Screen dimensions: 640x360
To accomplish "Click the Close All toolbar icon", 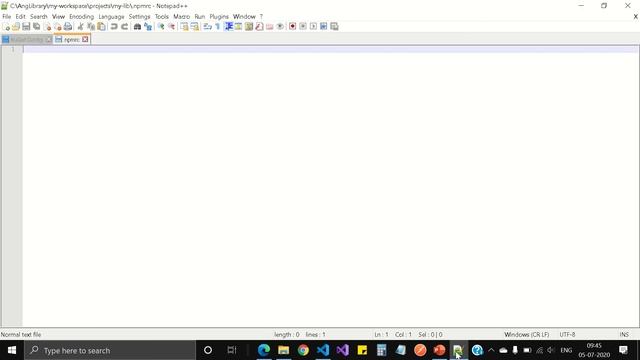I will (58, 27).
